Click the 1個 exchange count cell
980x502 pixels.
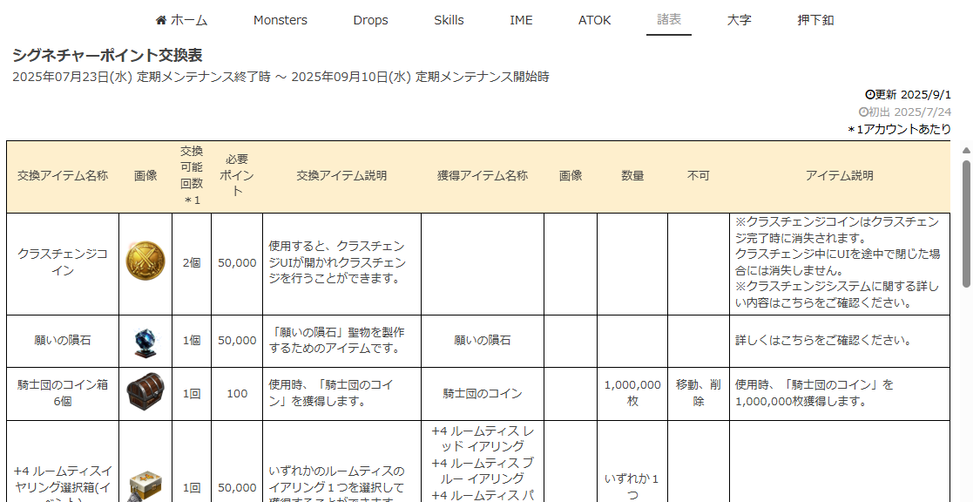[192, 341]
